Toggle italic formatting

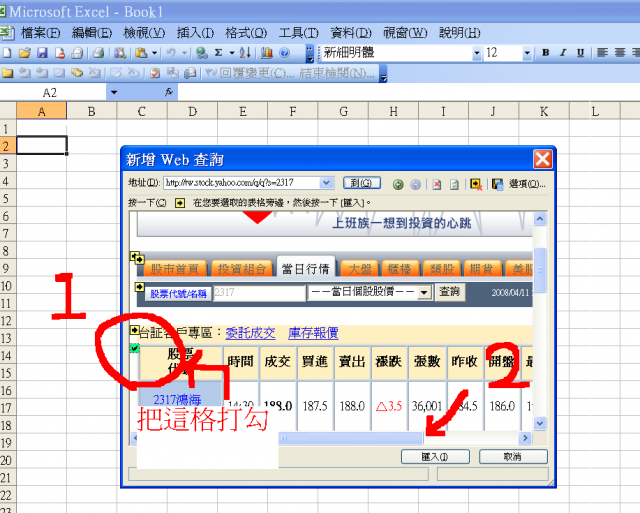click(563, 53)
